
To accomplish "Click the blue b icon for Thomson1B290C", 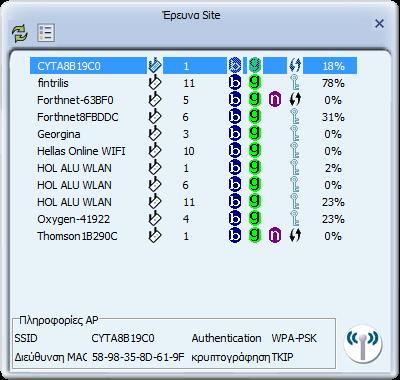I will coord(235,236).
